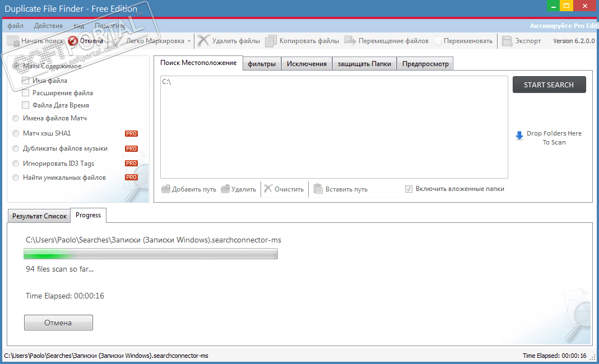Click the Переименовать icon
Screen dimensions: 599x364
point(438,41)
